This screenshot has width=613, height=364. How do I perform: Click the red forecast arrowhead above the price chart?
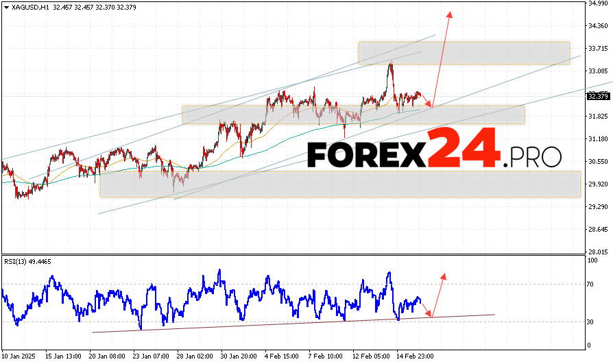click(450, 14)
